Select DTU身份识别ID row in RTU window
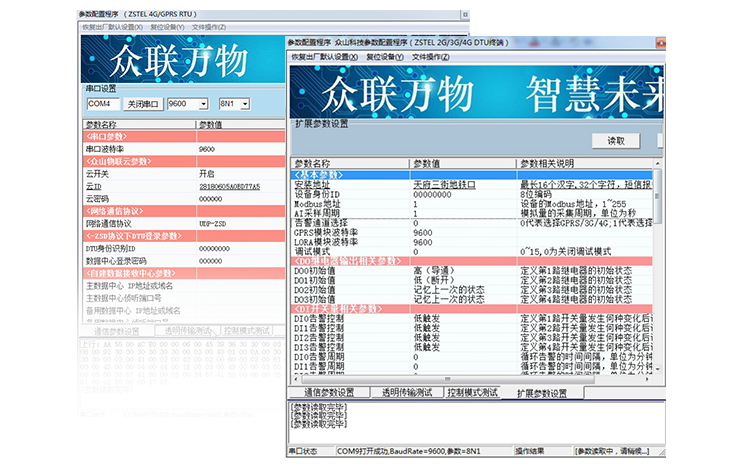The height and width of the screenshot is (467, 750). coord(184,249)
